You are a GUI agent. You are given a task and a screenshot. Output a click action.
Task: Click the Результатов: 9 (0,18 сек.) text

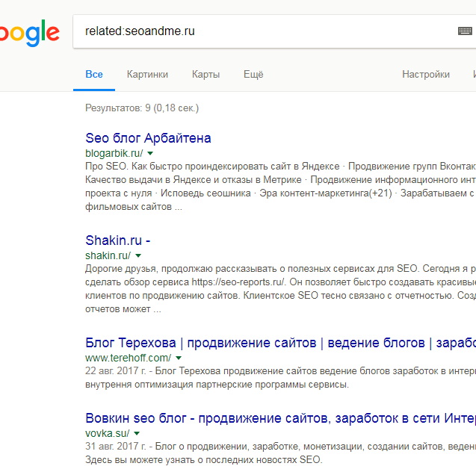tap(142, 108)
